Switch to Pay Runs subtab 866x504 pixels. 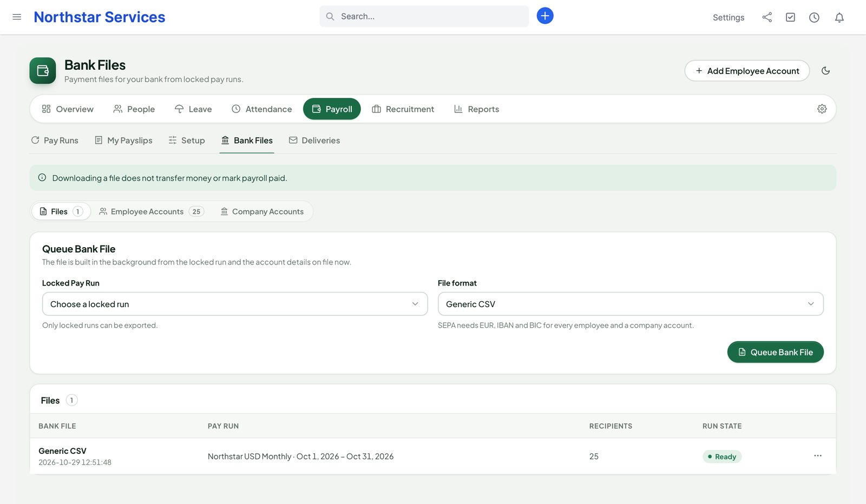[55, 140]
